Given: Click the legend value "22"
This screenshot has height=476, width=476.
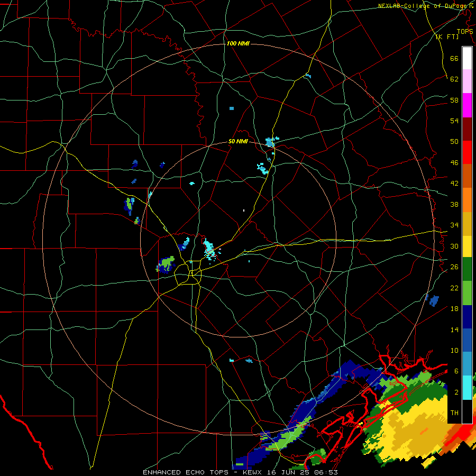Looking at the screenshot, I should 454,288.
